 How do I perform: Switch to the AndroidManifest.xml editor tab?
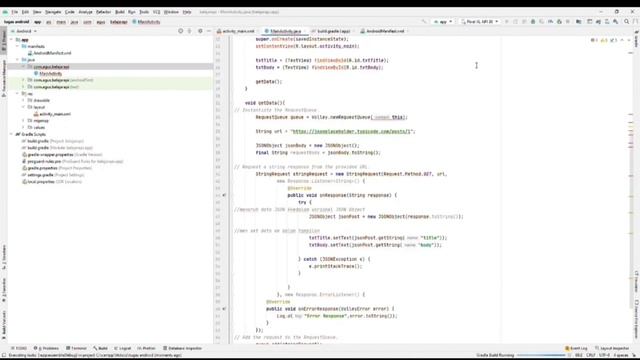pyautogui.click(x=384, y=31)
